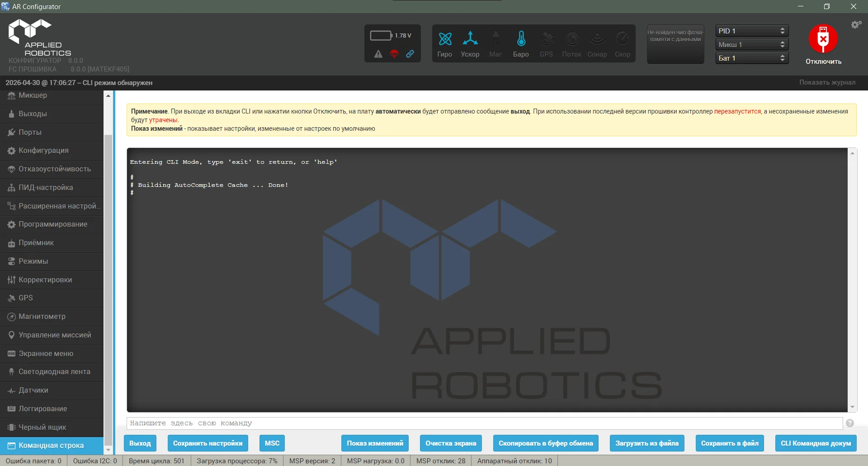The width and height of the screenshot is (868, 466).
Task: Select the Командная строка tab
Action: 52,446
